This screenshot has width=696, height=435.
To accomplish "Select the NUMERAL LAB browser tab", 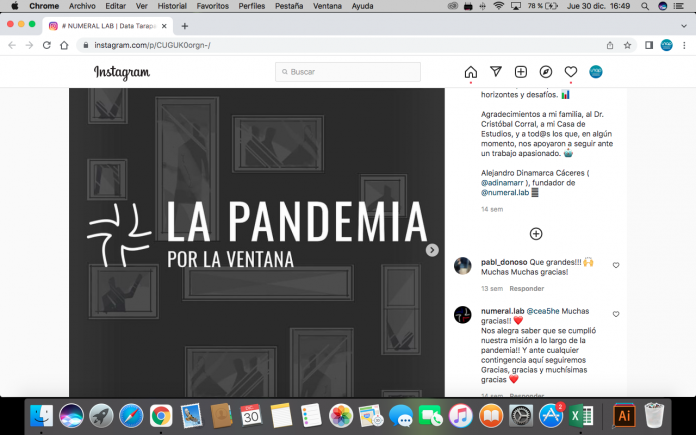I will point(108,26).
